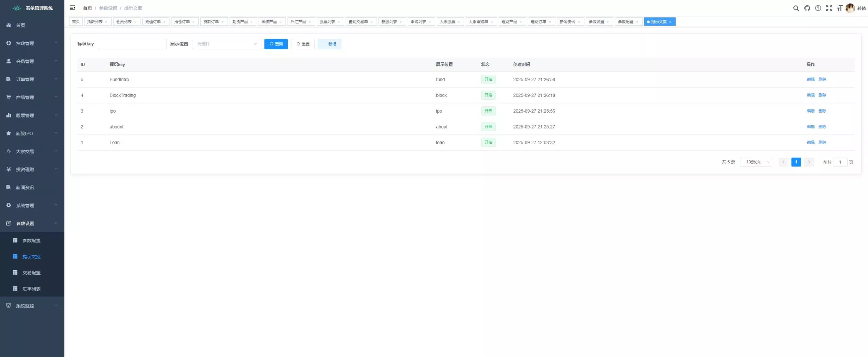Click 删除 link for Loan row
This screenshot has height=357, width=868.
point(822,142)
